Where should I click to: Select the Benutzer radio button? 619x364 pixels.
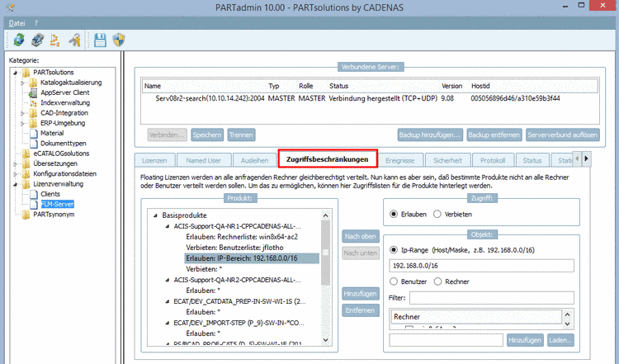[393, 281]
